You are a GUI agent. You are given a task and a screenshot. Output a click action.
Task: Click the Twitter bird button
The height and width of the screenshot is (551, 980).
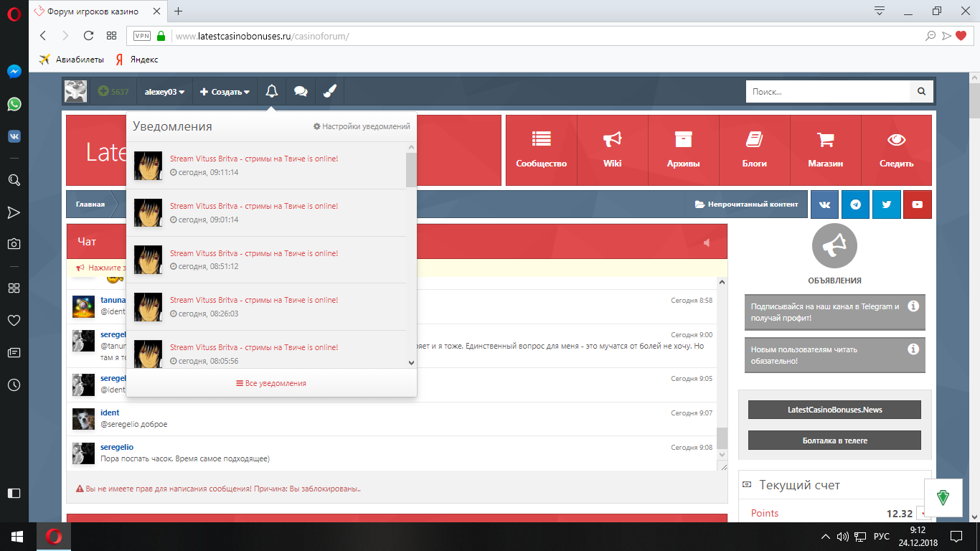coord(886,204)
